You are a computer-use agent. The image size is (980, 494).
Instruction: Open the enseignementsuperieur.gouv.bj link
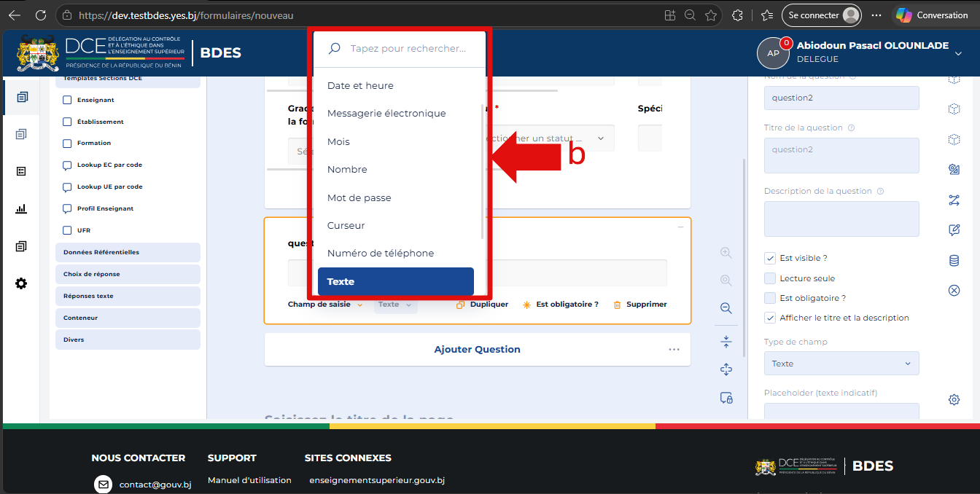click(377, 480)
